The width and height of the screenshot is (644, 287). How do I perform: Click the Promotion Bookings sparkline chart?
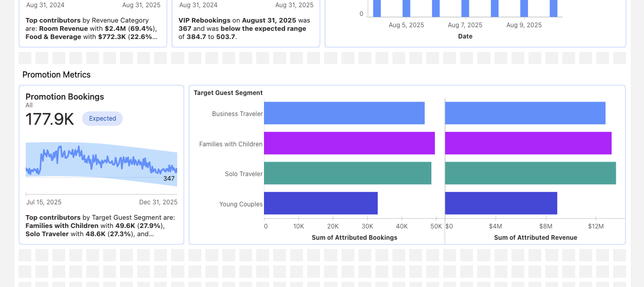(101, 162)
